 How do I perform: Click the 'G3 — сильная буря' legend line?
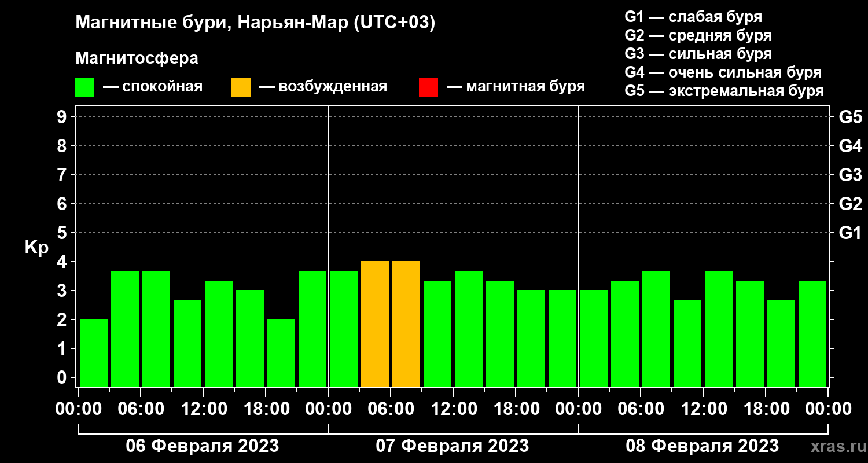698,54
